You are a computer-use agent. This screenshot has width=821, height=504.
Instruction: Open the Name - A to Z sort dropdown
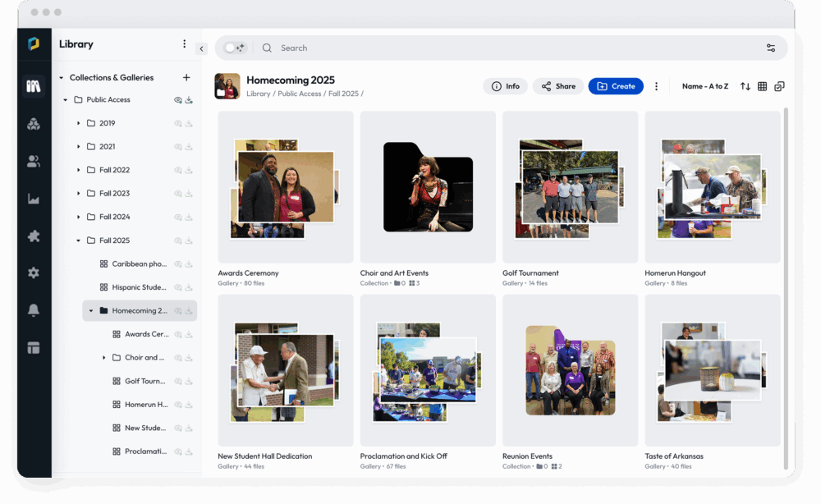[704, 86]
